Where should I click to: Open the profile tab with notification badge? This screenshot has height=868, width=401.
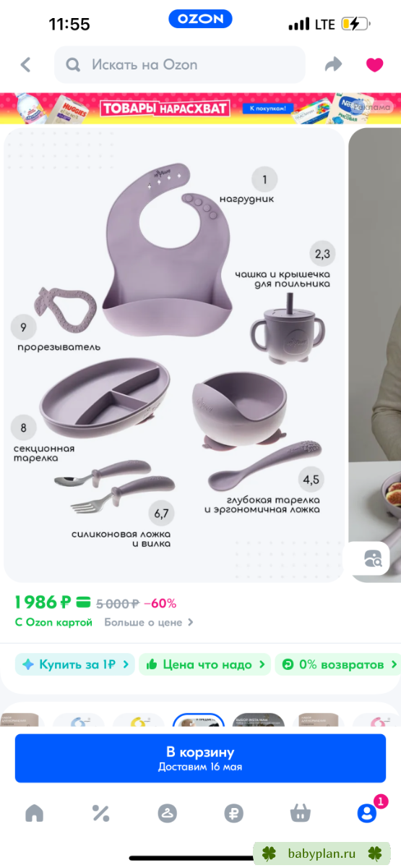[368, 812]
